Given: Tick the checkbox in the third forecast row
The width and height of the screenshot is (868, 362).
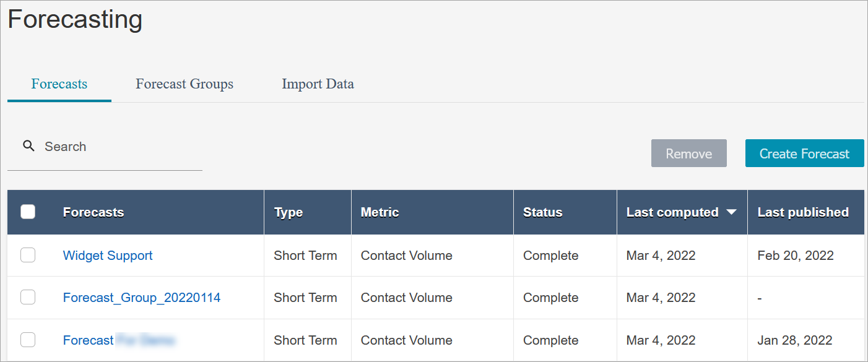Looking at the screenshot, I should 28,340.
